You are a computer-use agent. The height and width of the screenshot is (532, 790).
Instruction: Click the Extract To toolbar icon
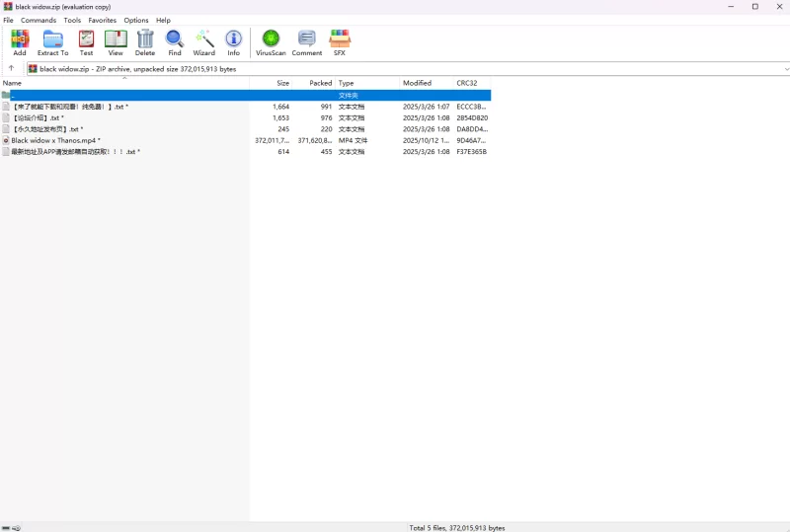click(52, 41)
